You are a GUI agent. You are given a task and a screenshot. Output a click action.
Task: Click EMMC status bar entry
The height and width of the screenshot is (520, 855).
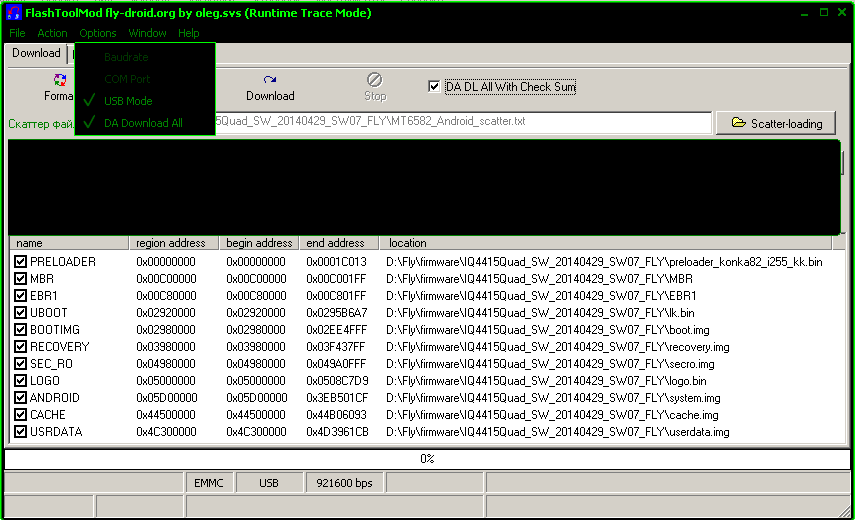(209, 483)
